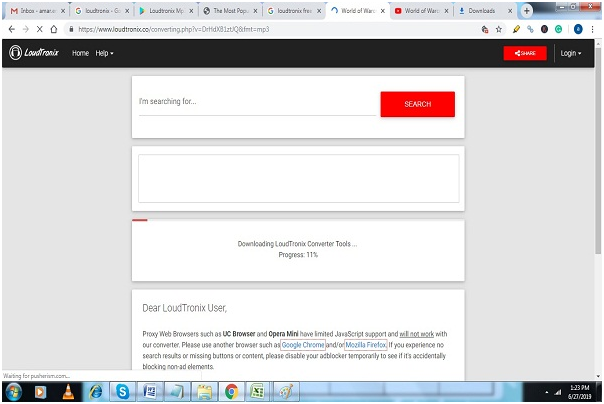604x404 pixels.
Task: Bookmark page with star icon
Action: coord(499,29)
